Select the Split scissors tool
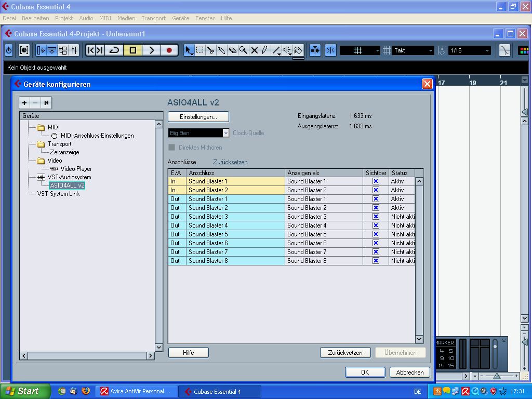The width and height of the screenshot is (532, 399). point(211,50)
